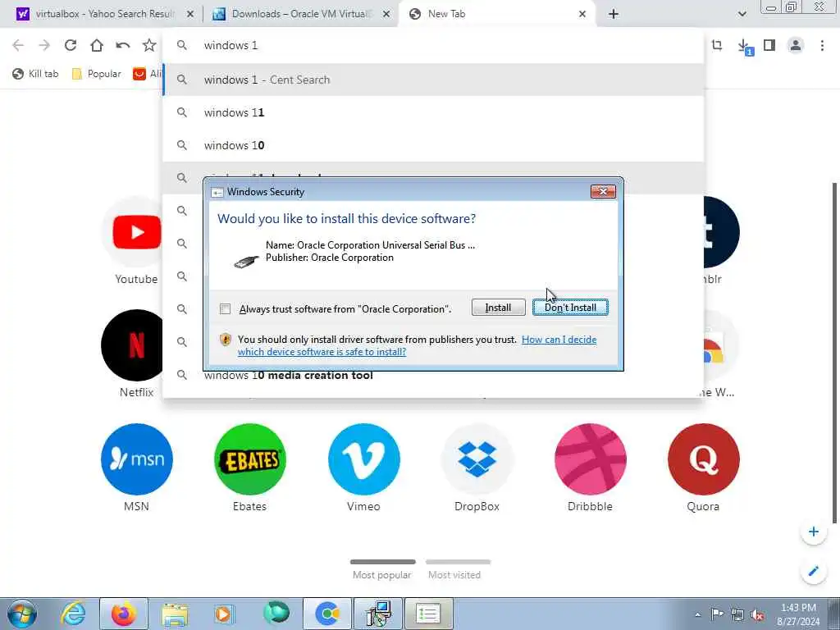Open the user profile icon

796,46
